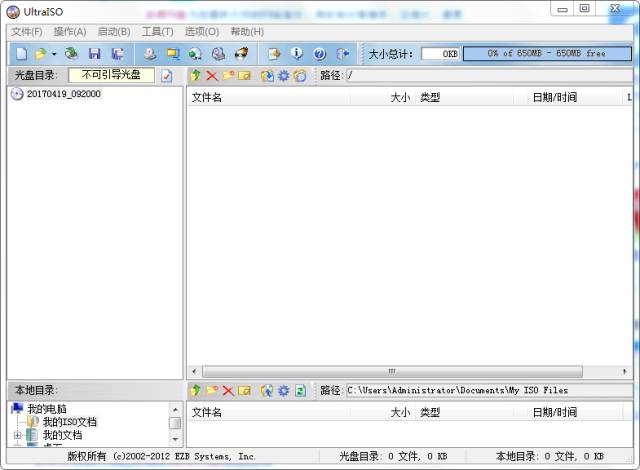Click the open CD/DVD disc icon with green arrow
The height and width of the screenshot is (470, 640).
click(72, 53)
